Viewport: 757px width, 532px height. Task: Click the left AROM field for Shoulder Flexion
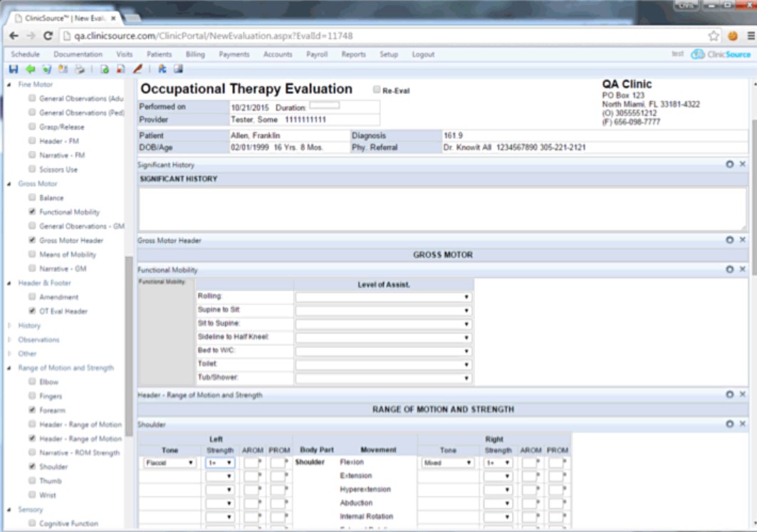point(251,462)
